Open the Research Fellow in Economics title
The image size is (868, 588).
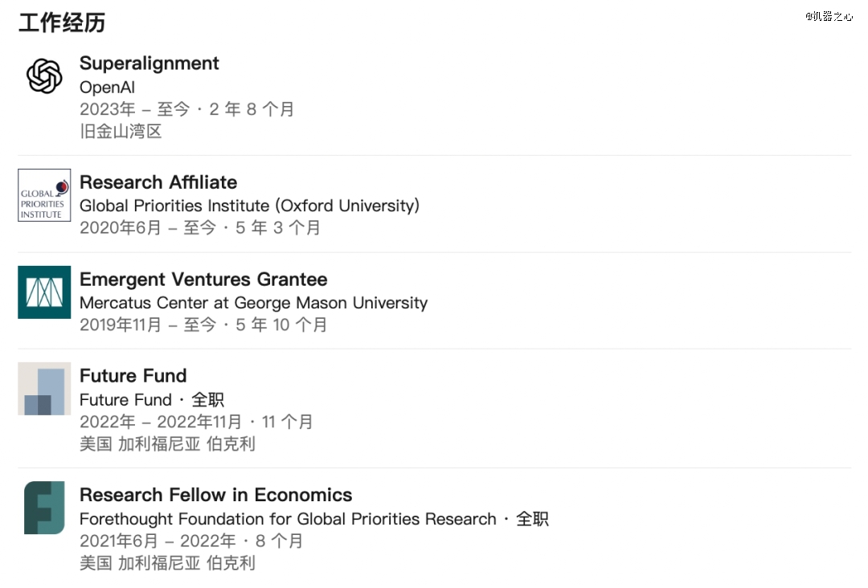click(x=215, y=495)
